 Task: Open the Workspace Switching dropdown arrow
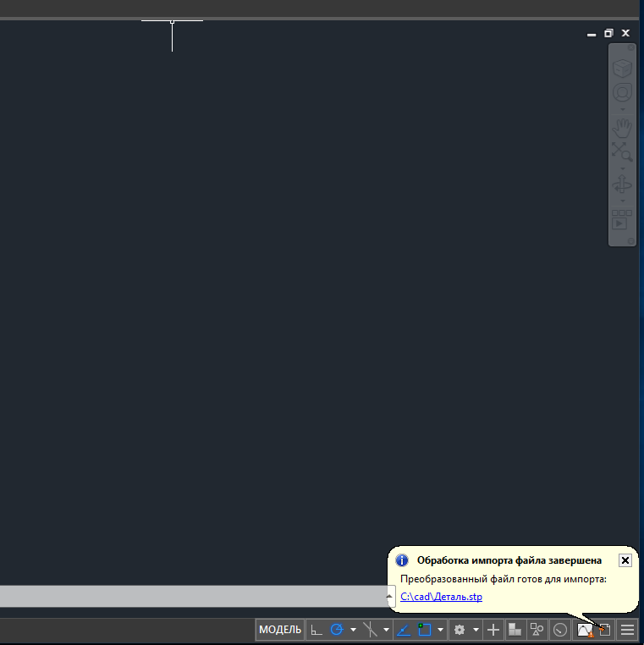click(476, 630)
